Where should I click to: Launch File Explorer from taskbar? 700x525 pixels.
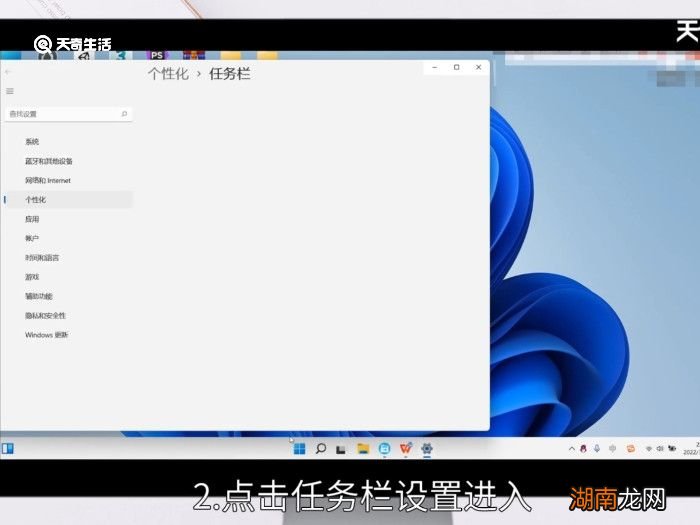point(363,448)
